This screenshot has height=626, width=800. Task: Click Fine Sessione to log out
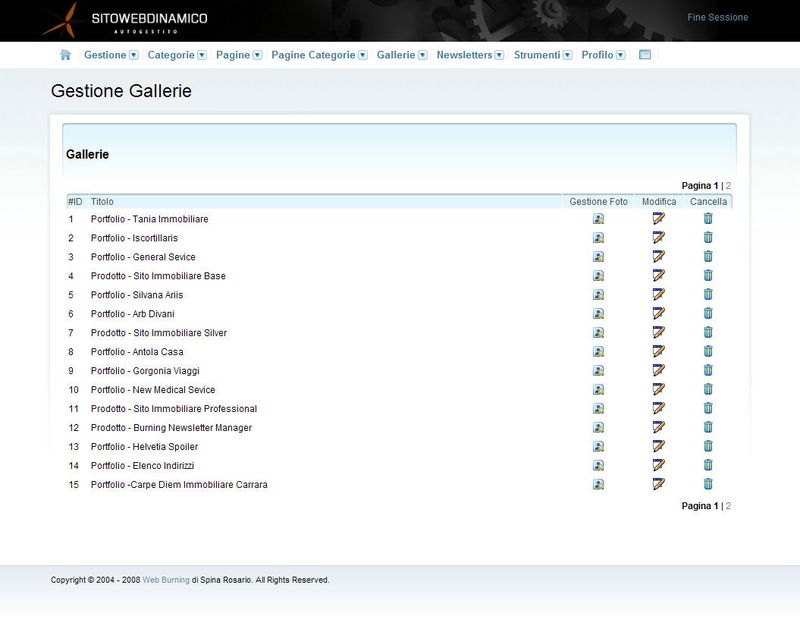coord(717,17)
